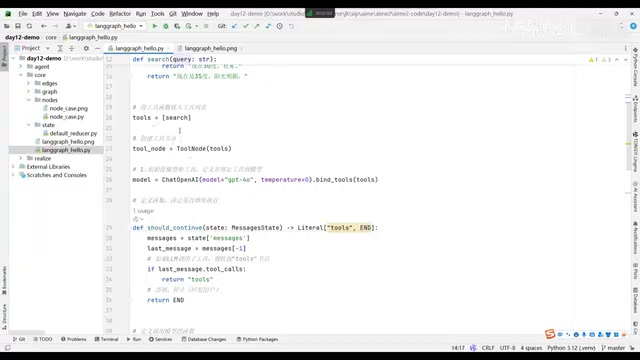The width and height of the screenshot is (640, 360).
Task: Start debugging with the Debug bug icon
Action: [x=166, y=26]
